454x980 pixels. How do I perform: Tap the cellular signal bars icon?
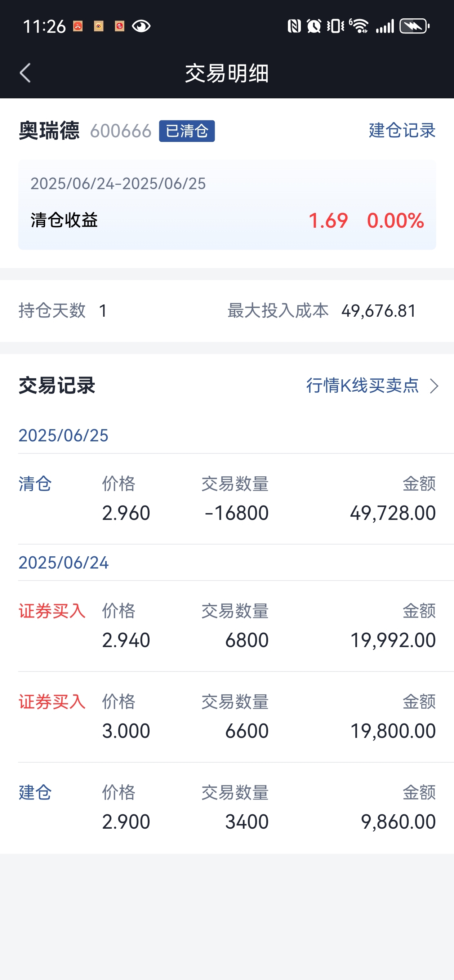pos(385,26)
